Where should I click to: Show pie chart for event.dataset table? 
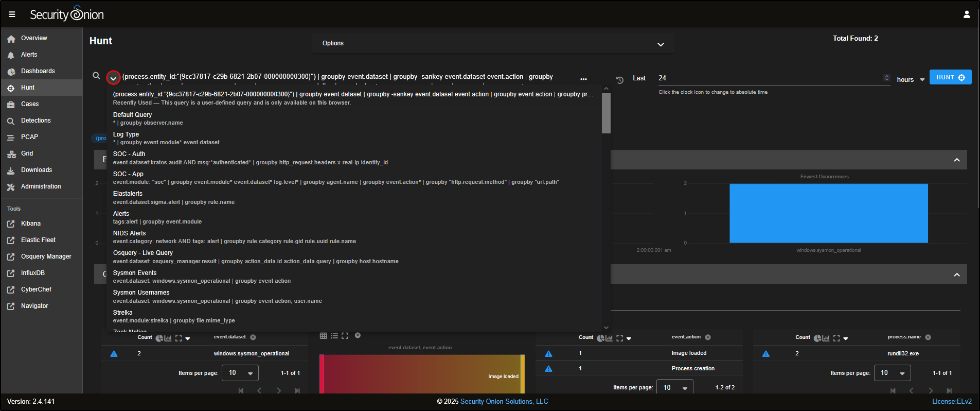[x=159, y=338]
